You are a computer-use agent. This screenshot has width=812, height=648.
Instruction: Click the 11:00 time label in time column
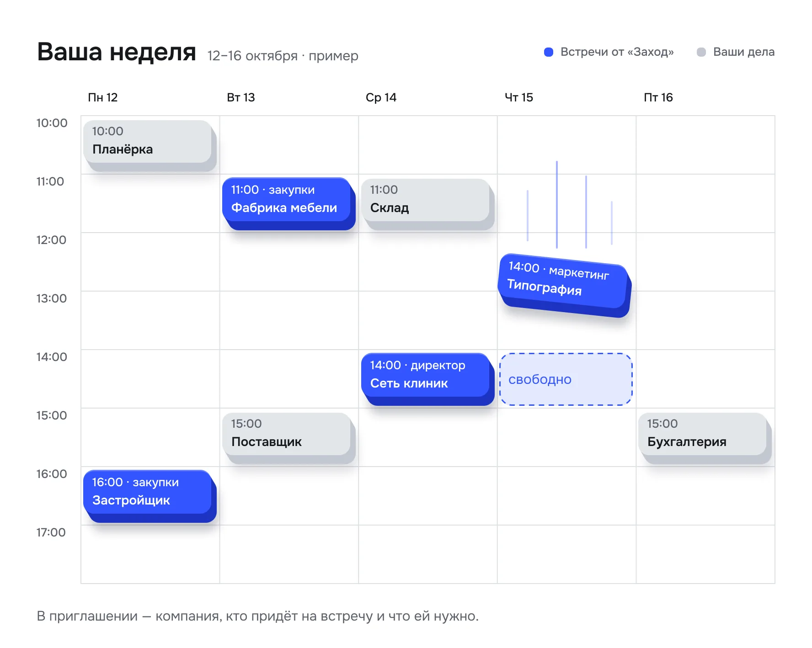point(50,181)
